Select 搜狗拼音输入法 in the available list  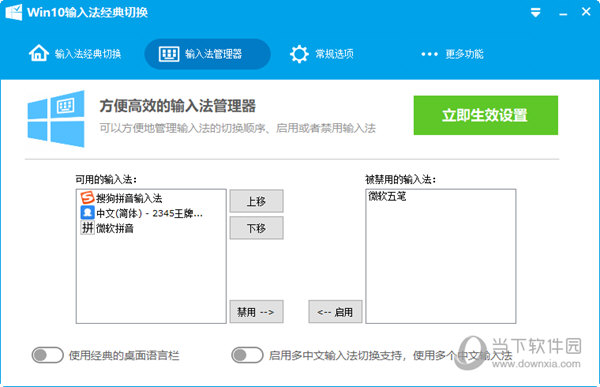pos(151,198)
